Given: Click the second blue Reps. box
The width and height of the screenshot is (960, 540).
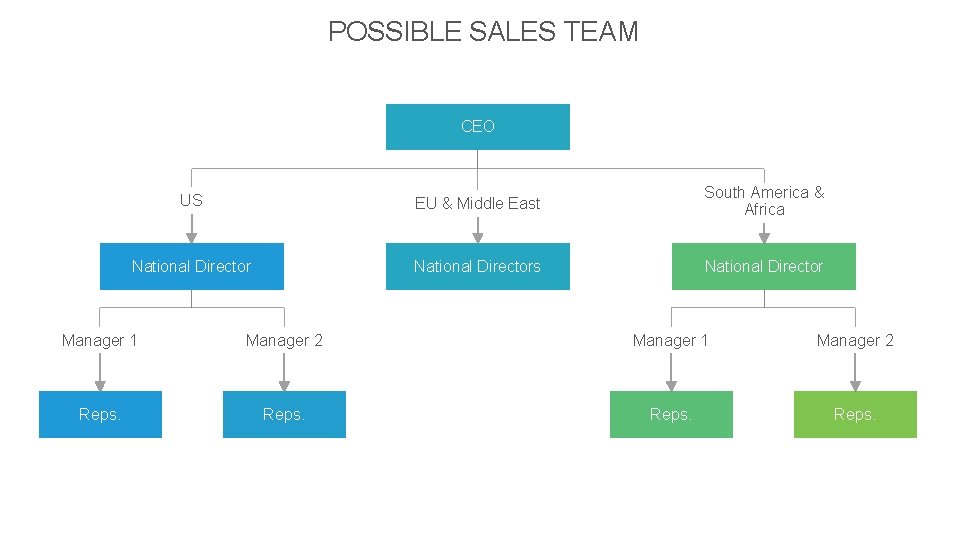Looking at the screenshot, I should 284,414.
